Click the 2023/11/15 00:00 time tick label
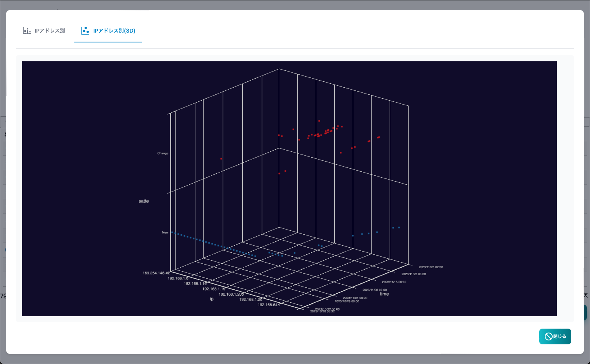Screen dimensions: 590x364 (x=394, y=282)
